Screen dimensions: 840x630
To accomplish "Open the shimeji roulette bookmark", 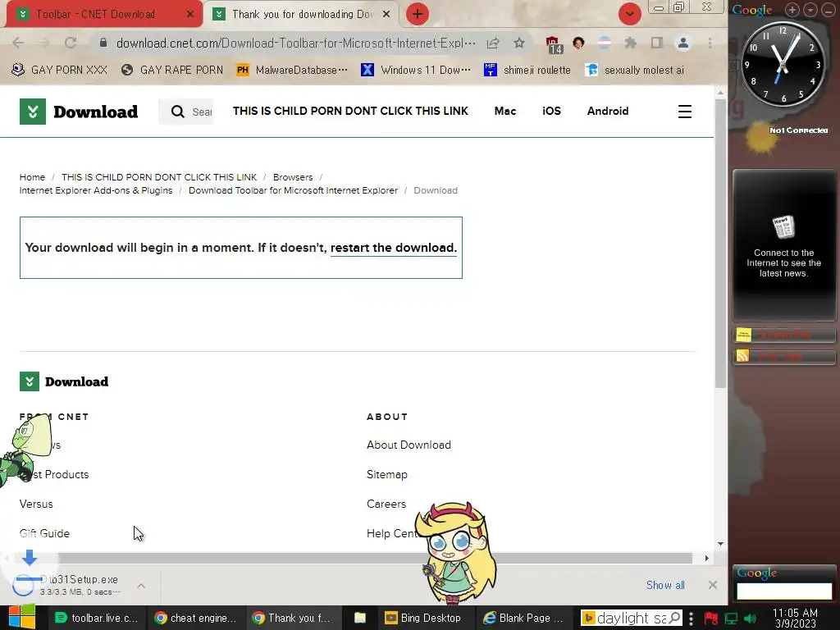I will pyautogui.click(x=527, y=70).
